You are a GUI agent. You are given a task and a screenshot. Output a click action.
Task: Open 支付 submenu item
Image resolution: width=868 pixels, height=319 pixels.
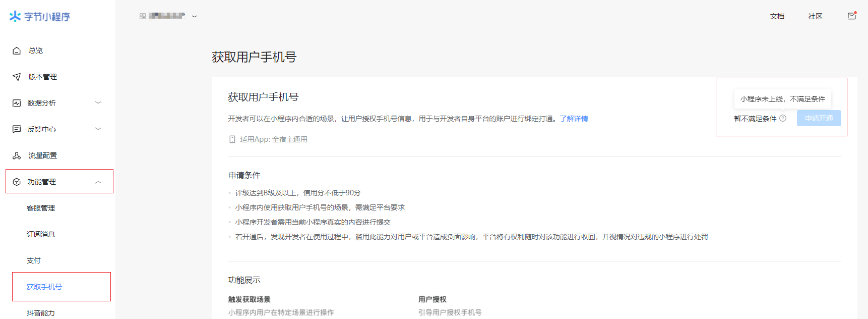click(x=34, y=260)
